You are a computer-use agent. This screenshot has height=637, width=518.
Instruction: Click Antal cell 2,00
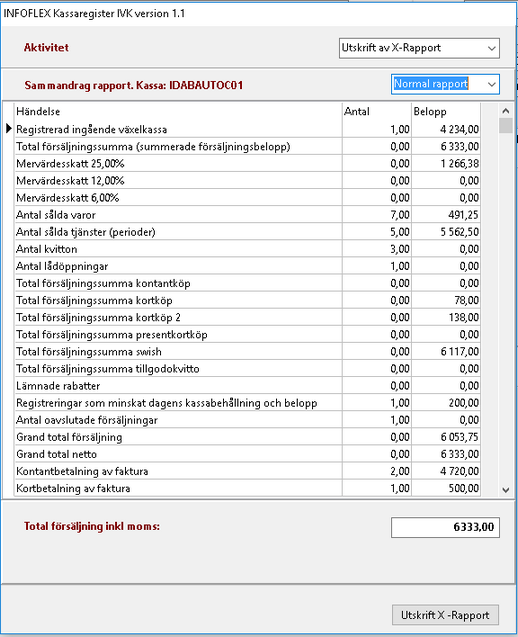[377, 471]
